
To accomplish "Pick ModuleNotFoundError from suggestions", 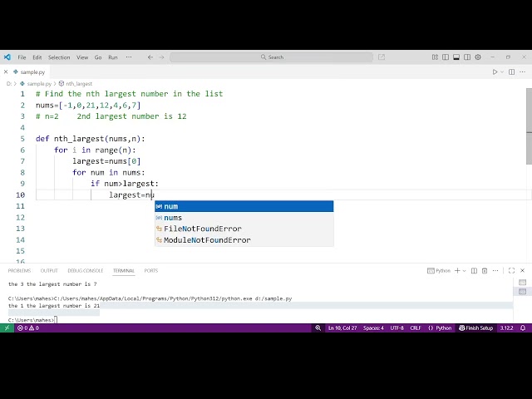I will (244, 240).
